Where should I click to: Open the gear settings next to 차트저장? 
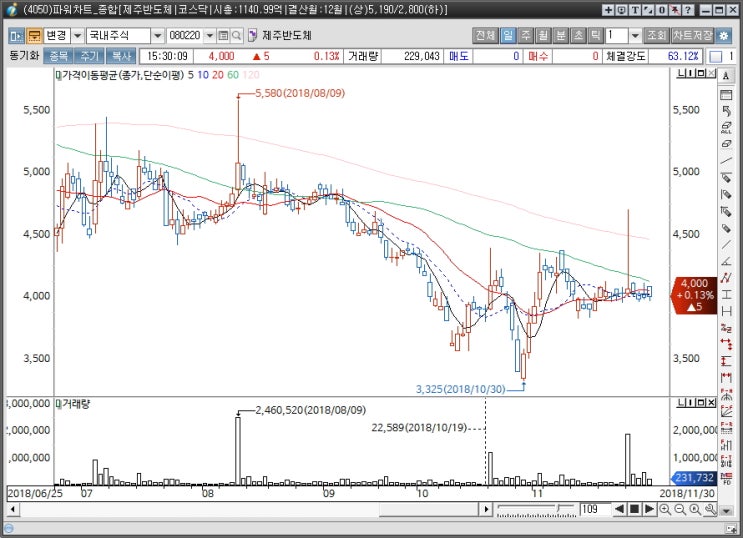click(723, 36)
